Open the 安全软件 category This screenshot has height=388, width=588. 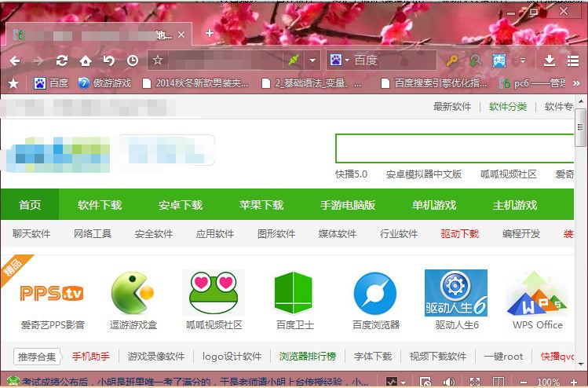coord(154,234)
